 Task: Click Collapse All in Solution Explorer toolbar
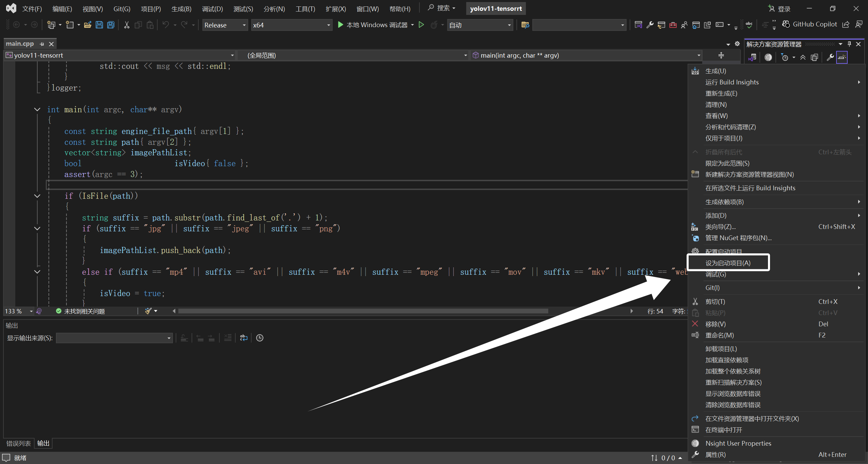[x=803, y=57]
